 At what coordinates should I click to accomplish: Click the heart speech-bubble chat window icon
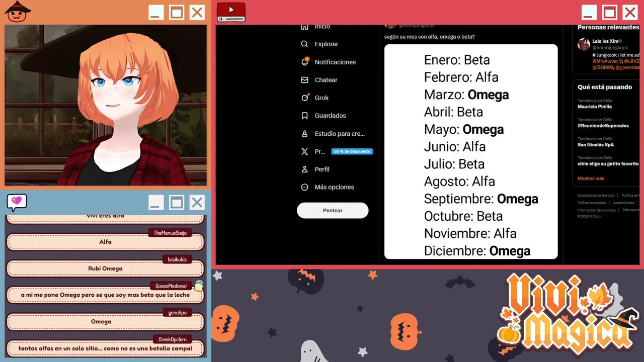pos(17,202)
